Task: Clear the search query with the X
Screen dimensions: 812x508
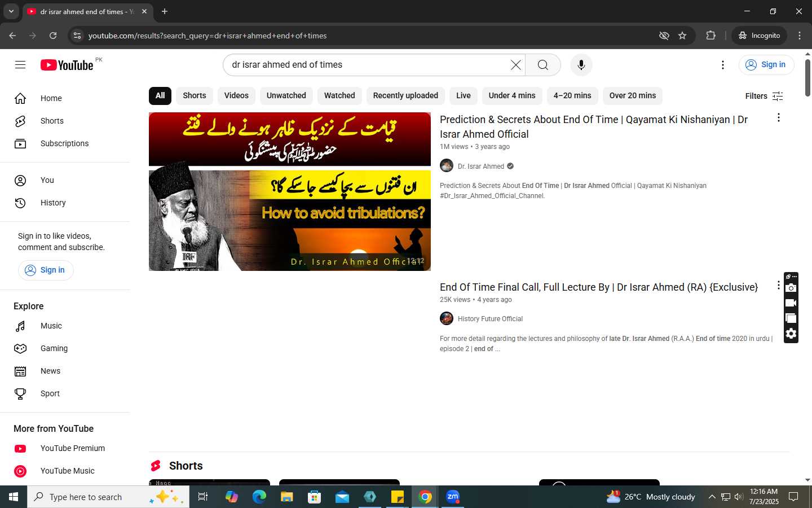Action: pos(515,65)
